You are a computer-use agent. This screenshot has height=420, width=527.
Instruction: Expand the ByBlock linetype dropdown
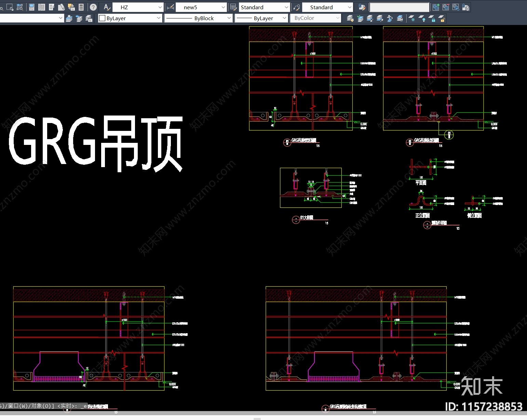click(229, 18)
